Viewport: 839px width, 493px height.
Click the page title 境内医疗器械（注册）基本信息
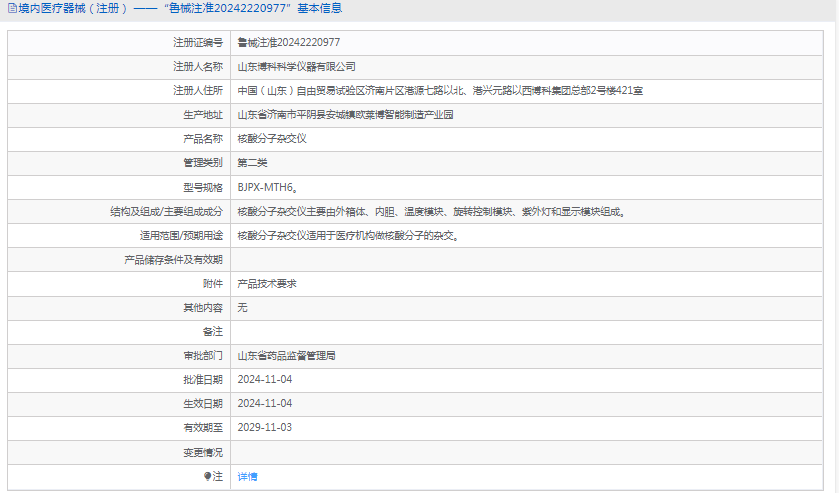[x=180, y=9]
